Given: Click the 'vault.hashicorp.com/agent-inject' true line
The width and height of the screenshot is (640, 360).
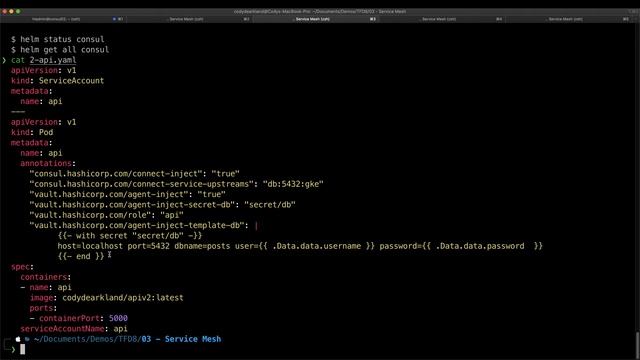Looking at the screenshot, I should point(127,194).
